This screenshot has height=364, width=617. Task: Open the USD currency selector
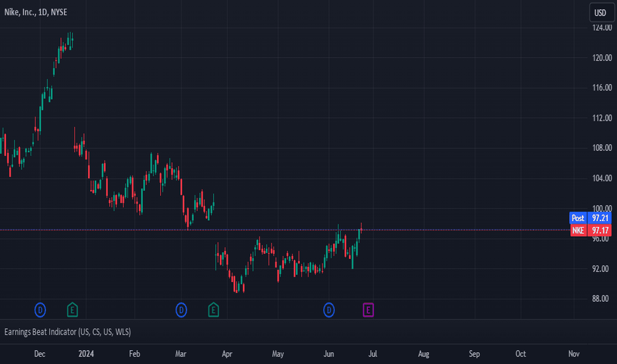click(x=601, y=13)
